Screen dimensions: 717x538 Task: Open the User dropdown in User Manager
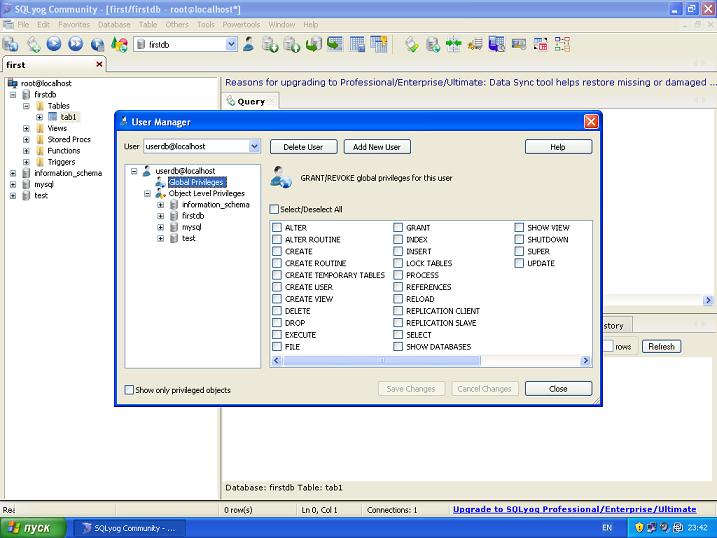point(254,146)
